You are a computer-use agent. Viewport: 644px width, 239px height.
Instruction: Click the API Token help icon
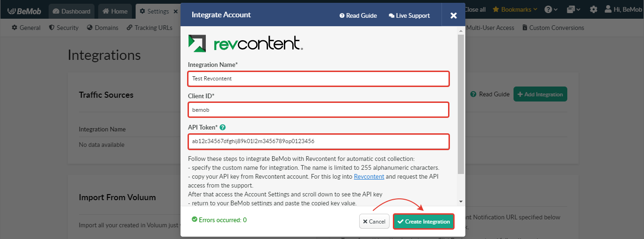(x=223, y=127)
